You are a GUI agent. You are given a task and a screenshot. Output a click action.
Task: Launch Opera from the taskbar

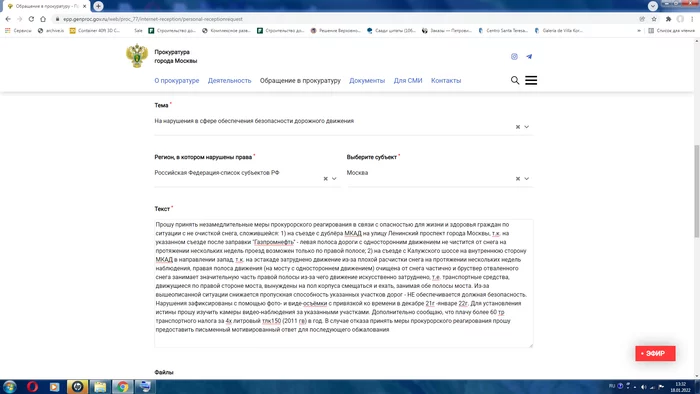(x=32, y=386)
